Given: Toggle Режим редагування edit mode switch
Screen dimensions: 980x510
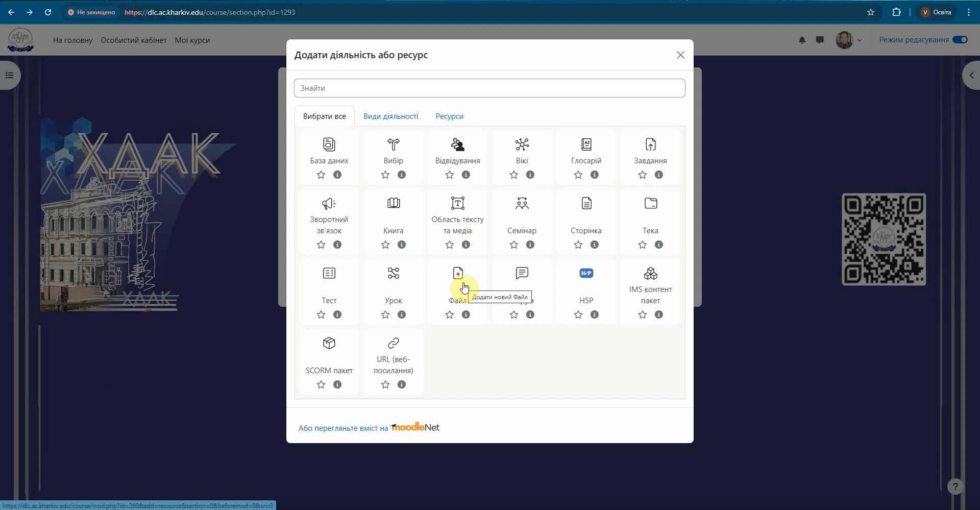Looking at the screenshot, I should [960, 40].
